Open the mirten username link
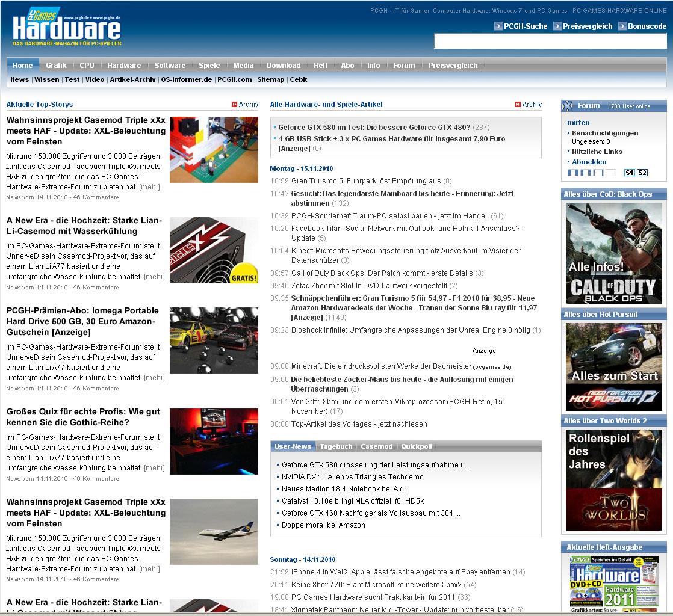The image size is (673, 616). [x=578, y=123]
